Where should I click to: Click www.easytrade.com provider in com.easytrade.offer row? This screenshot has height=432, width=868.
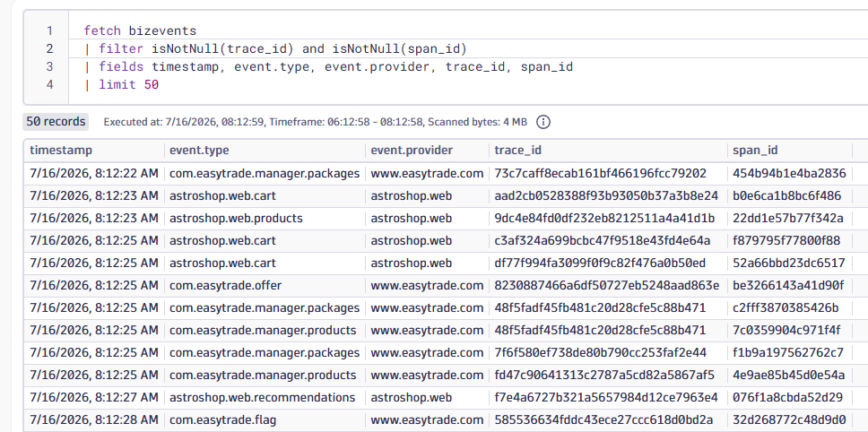(428, 286)
